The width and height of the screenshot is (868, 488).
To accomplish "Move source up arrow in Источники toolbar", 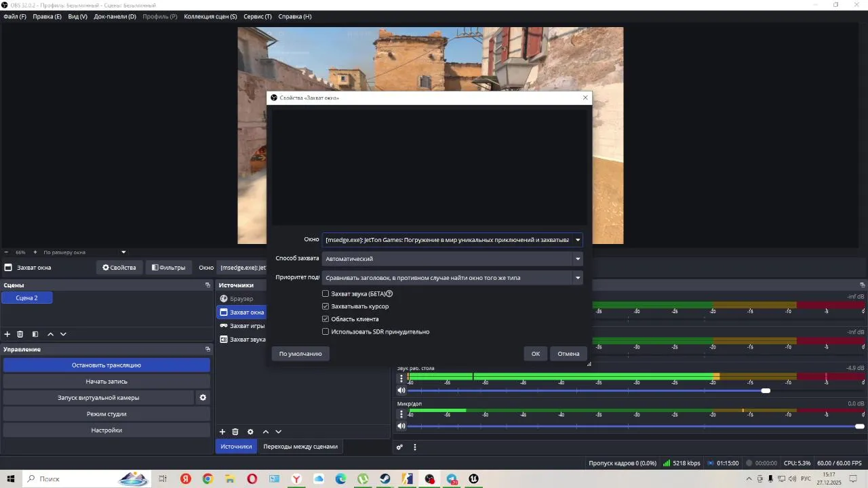I will coord(266,432).
